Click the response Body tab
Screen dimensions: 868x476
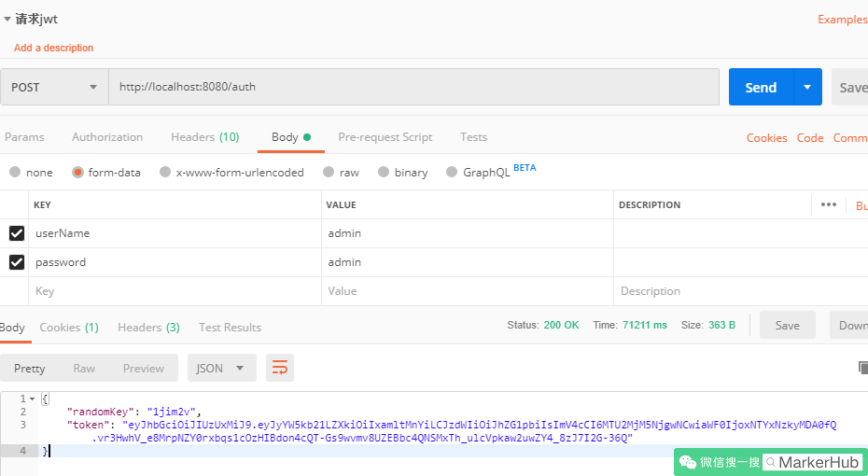point(12,327)
